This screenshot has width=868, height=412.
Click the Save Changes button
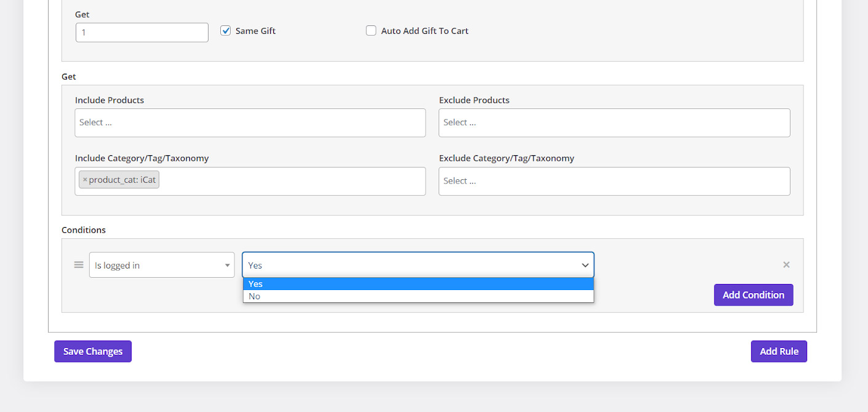click(x=93, y=352)
